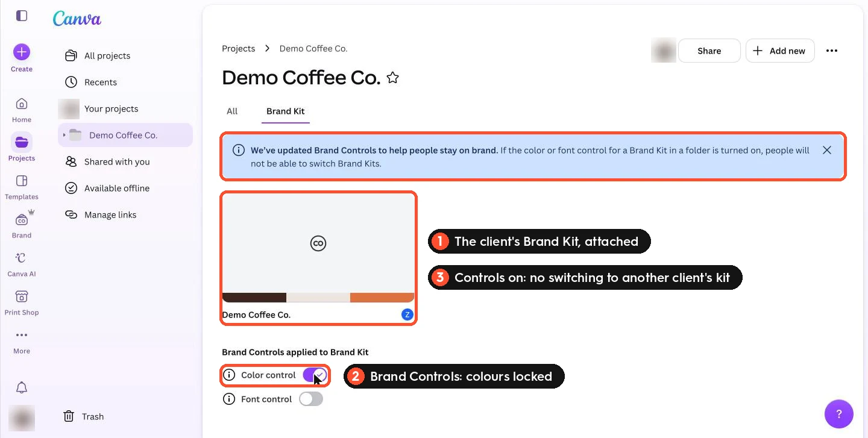This screenshot has width=868, height=438.
Task: Click the Demo Coffee Co. Brand Kit name
Action: (256, 314)
